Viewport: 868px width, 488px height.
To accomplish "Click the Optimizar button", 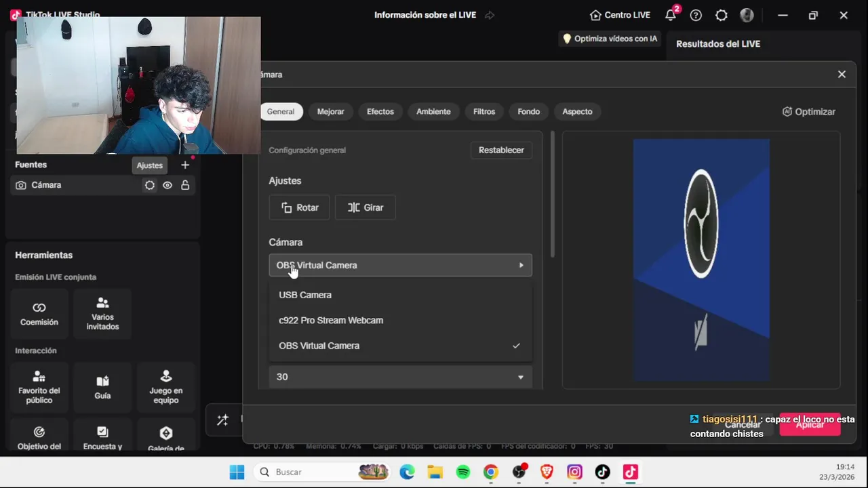I will click(808, 112).
